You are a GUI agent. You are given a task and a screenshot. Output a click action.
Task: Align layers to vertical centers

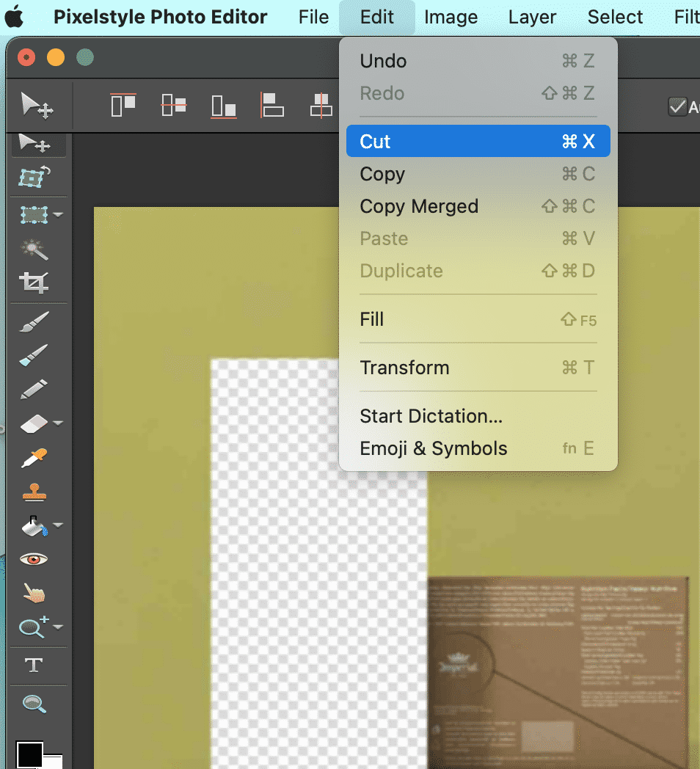pyautogui.click(x=174, y=105)
